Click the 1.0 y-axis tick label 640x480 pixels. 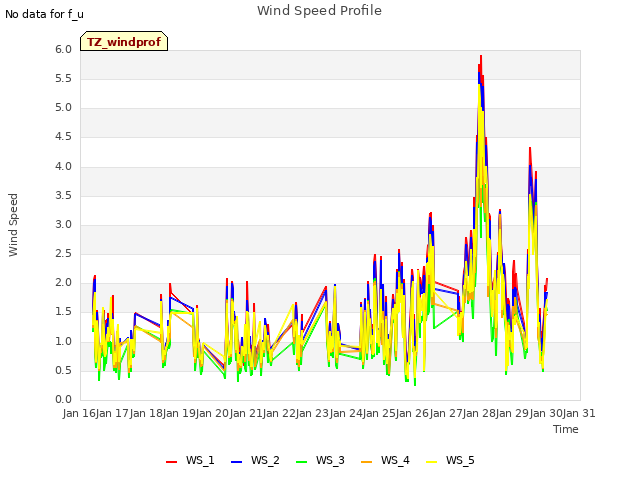tap(64, 341)
